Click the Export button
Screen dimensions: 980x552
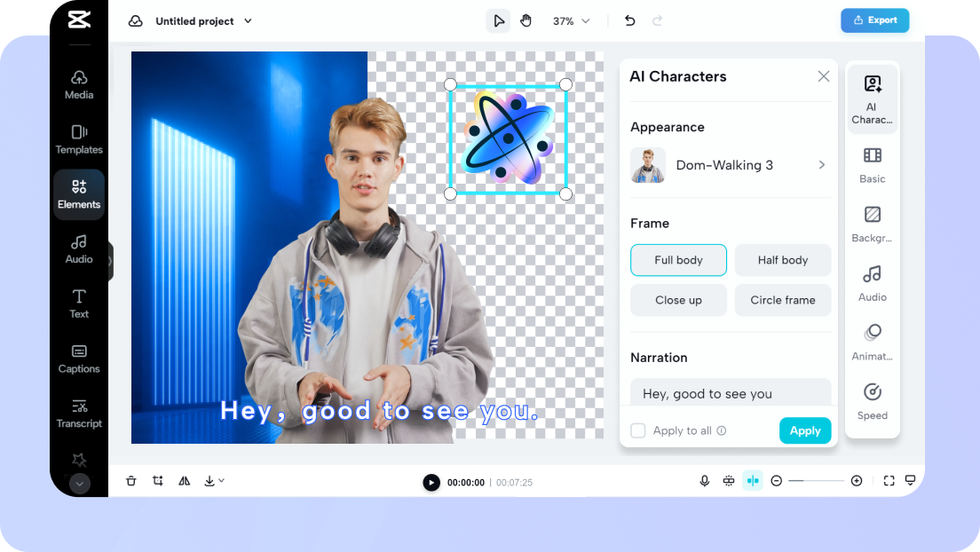(x=874, y=20)
